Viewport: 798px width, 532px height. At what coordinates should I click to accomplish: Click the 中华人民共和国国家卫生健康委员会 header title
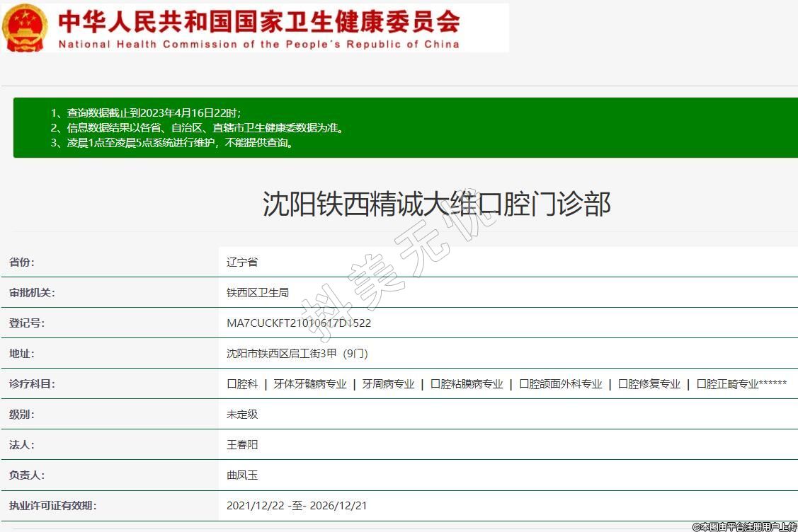258,21
